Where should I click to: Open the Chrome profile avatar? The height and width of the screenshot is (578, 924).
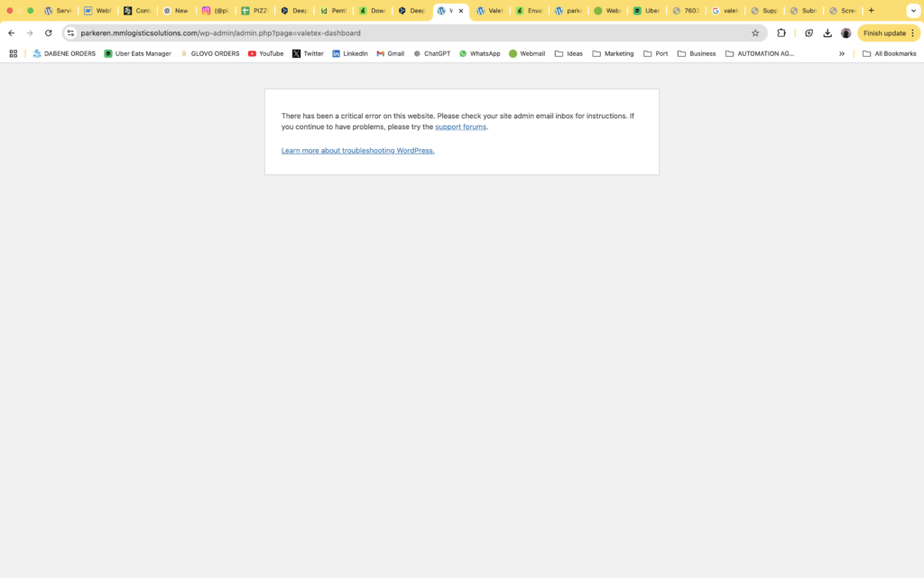click(x=845, y=33)
